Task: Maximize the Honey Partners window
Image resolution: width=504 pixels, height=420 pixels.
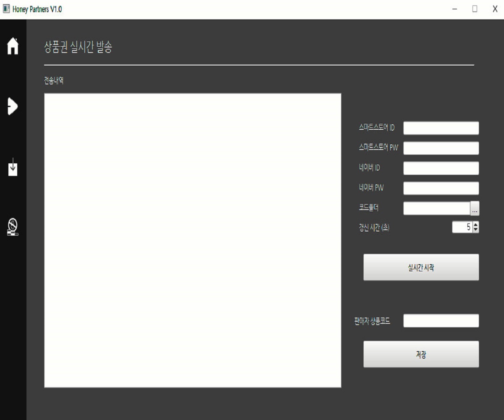Action: click(475, 9)
